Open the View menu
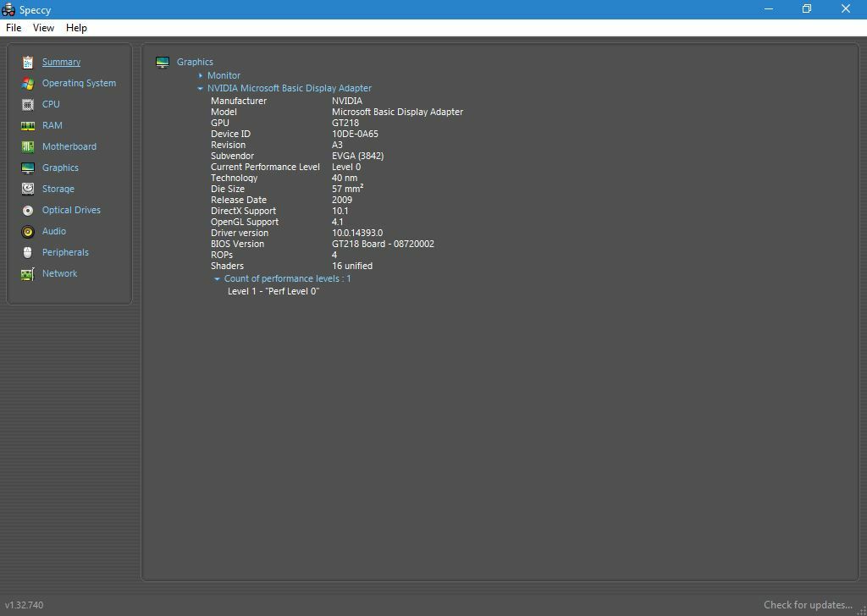Image resolution: width=867 pixels, height=616 pixels. pos(44,28)
